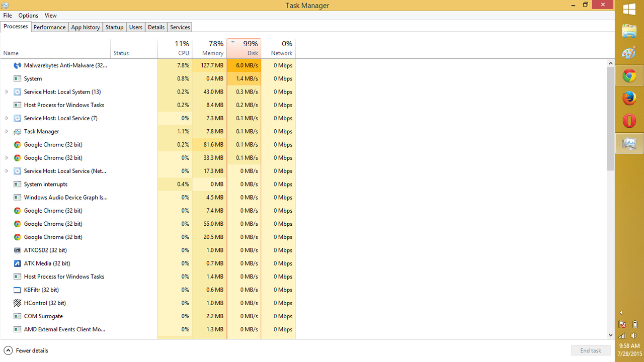
Task: Click the vertical scrollbar thumb
Action: (611, 119)
